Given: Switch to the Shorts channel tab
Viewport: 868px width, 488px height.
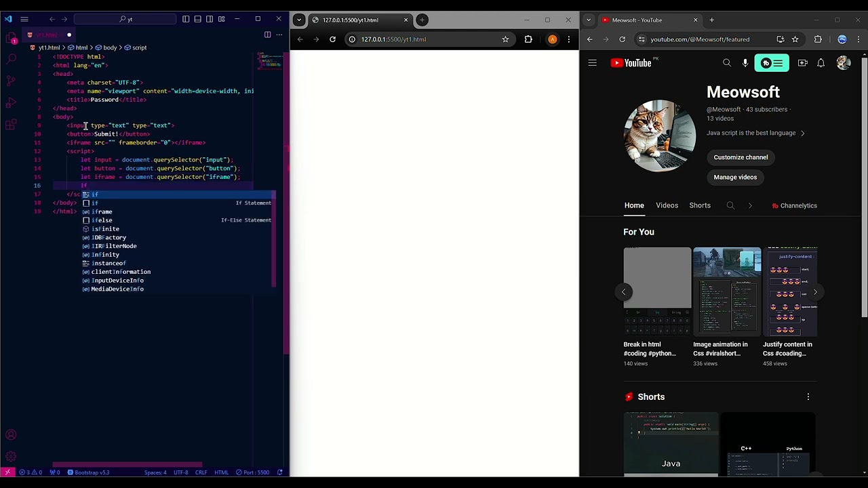Looking at the screenshot, I should pos(700,205).
